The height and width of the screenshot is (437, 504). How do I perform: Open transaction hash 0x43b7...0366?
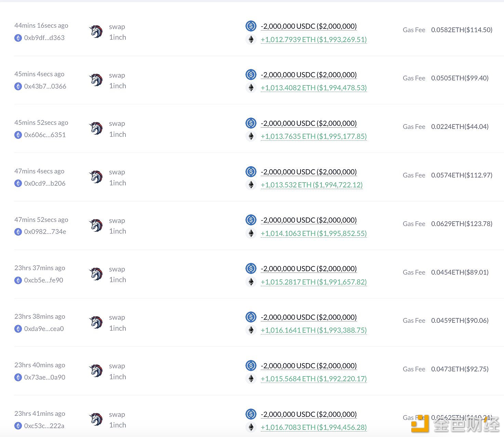pyautogui.click(x=45, y=87)
